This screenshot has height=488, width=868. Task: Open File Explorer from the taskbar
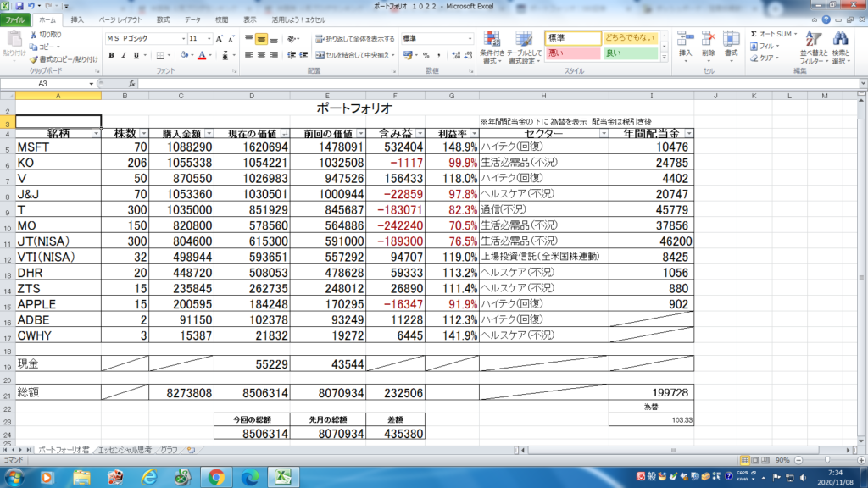[x=81, y=477]
